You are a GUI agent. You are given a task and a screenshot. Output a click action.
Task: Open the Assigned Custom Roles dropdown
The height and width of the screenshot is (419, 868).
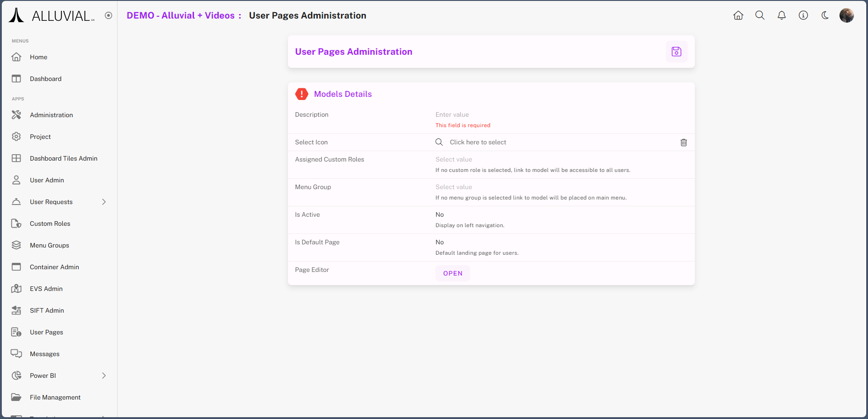(453, 159)
